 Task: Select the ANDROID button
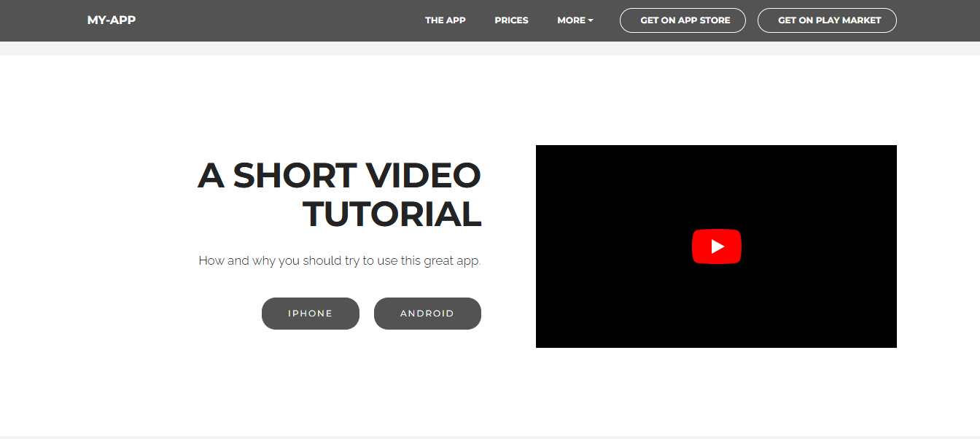coord(427,314)
